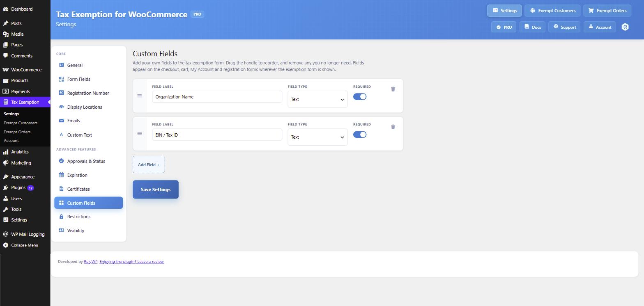Click the Tools wrench icon
The height and width of the screenshot is (306, 644).
click(x=5, y=209)
